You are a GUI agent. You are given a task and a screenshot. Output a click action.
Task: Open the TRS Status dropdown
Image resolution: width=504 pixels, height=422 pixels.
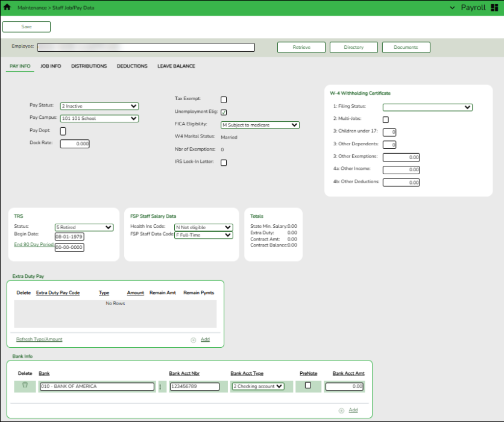(x=84, y=227)
